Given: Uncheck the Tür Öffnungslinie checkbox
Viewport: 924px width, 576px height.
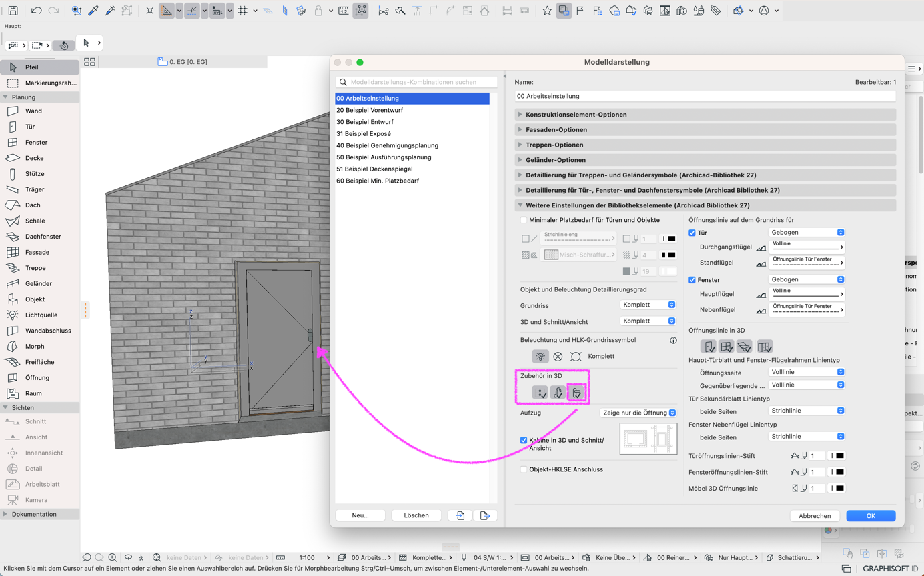Looking at the screenshot, I should 692,233.
